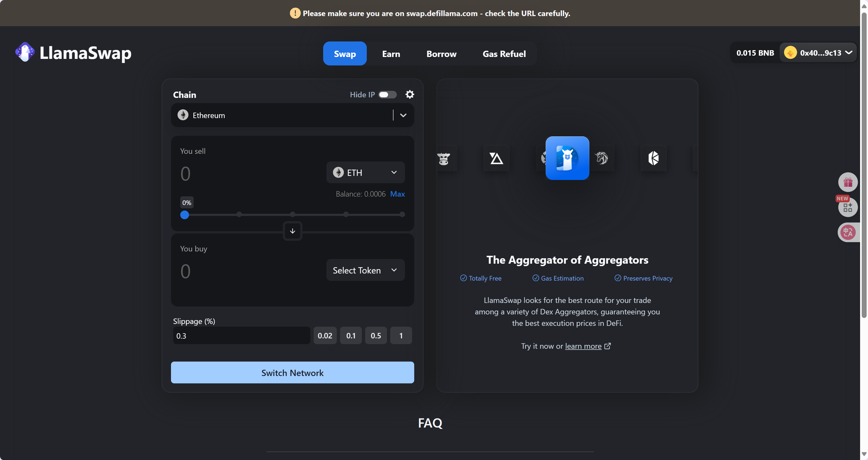Screen dimensions: 868x460
Task: Click the swap direction arrow button
Action: point(293,231)
